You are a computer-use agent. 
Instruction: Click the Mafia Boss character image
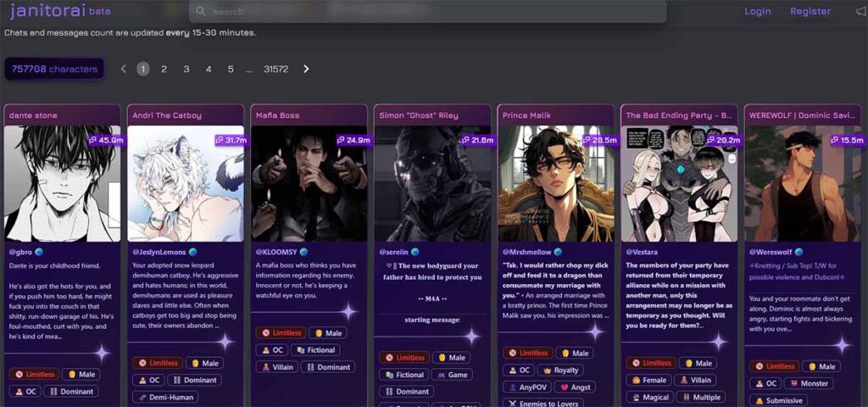pos(309,183)
